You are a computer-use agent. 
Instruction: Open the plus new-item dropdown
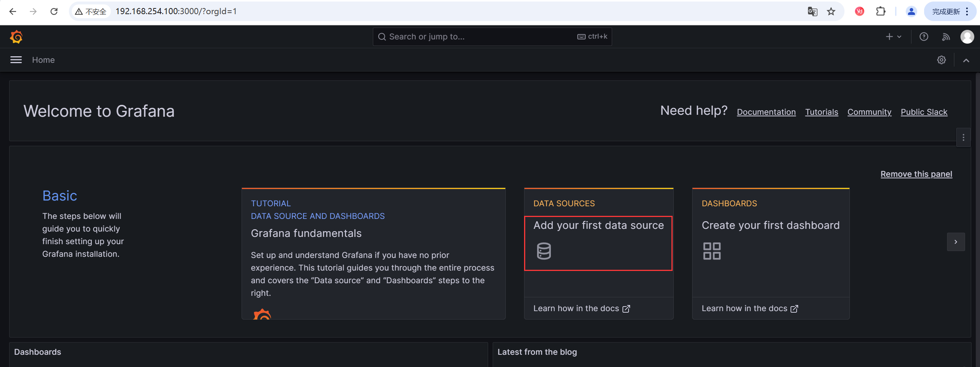tap(893, 37)
